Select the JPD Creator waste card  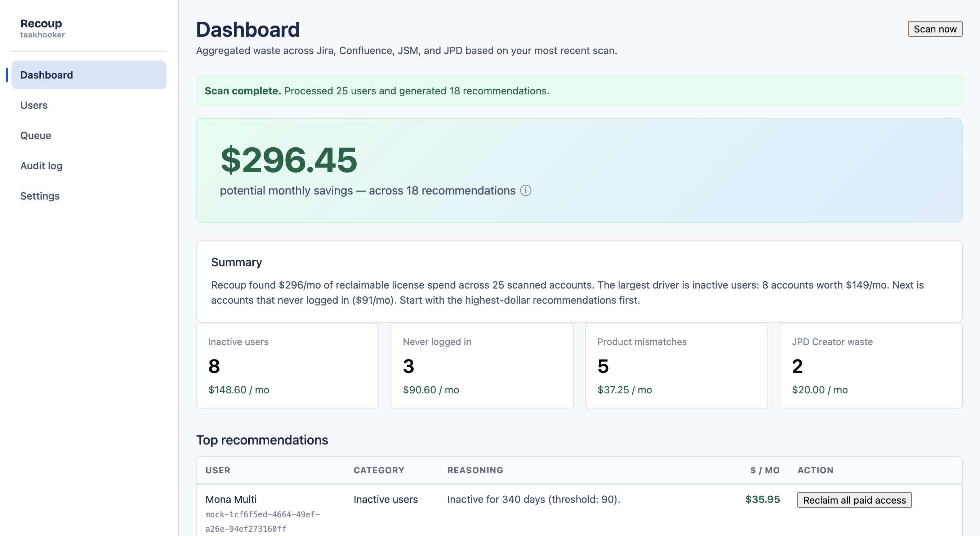click(871, 366)
